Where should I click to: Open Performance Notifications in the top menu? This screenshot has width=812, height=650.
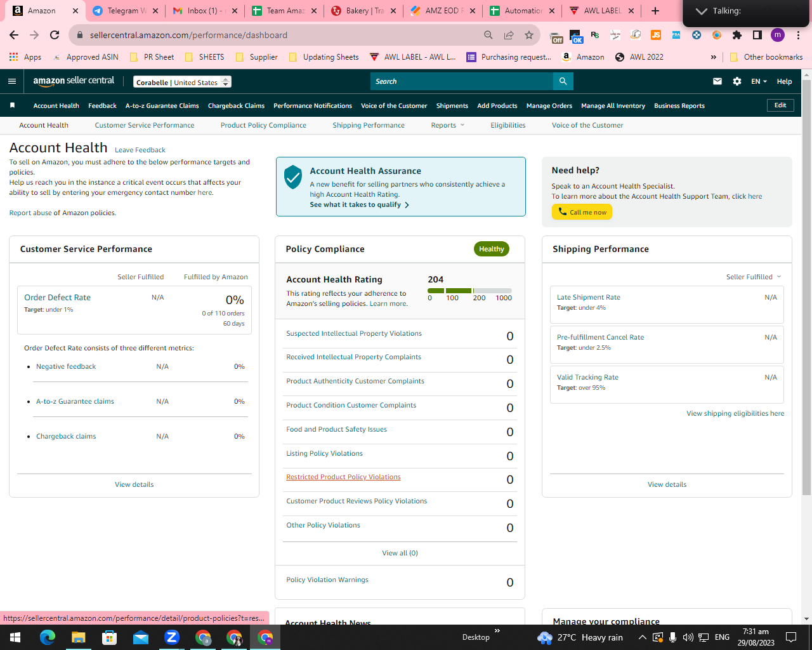(x=313, y=105)
